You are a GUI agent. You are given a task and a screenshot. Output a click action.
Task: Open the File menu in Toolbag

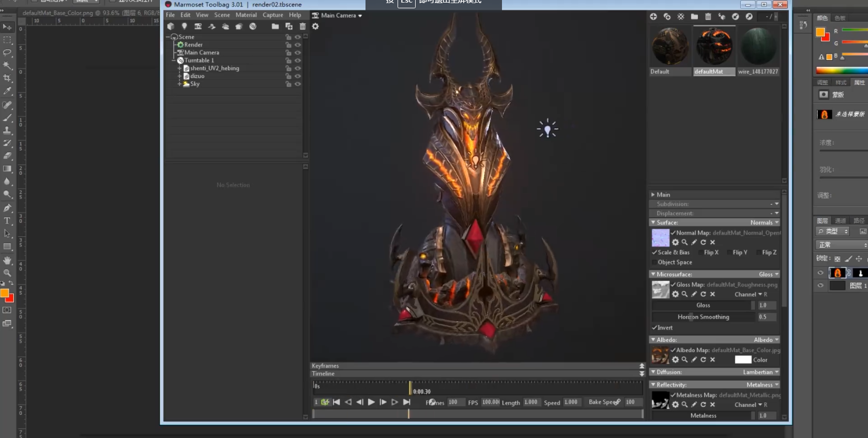click(x=170, y=15)
